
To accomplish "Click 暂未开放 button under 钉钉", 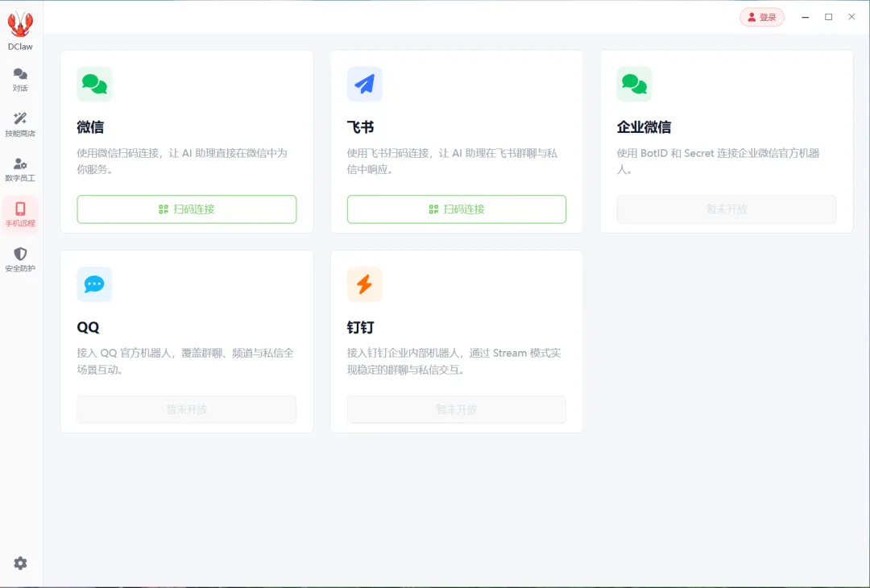I will click(457, 409).
